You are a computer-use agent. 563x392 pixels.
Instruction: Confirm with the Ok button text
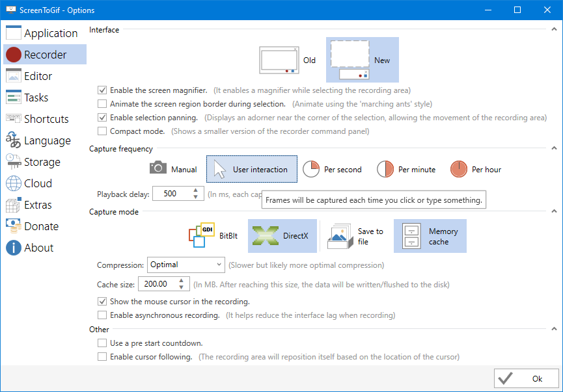coord(537,379)
